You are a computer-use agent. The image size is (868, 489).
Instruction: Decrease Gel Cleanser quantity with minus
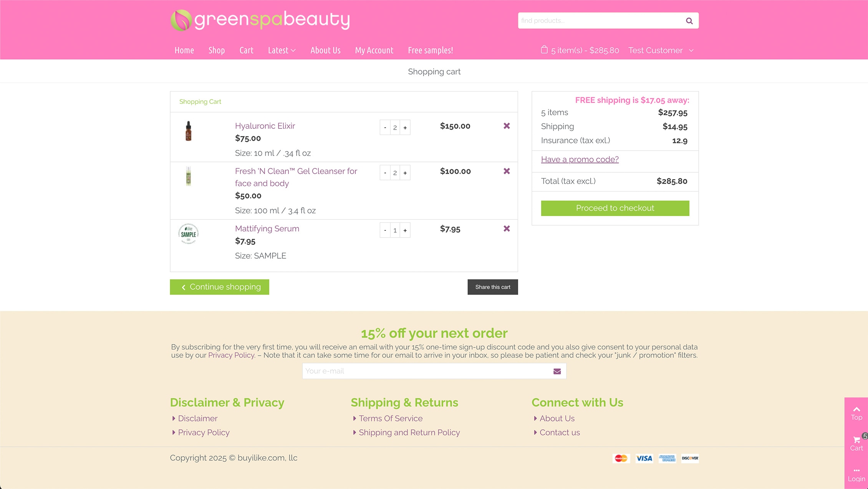point(385,173)
